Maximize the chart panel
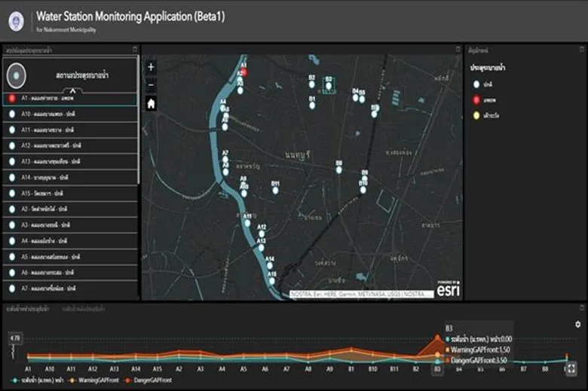The image size is (588, 391). pos(582,307)
